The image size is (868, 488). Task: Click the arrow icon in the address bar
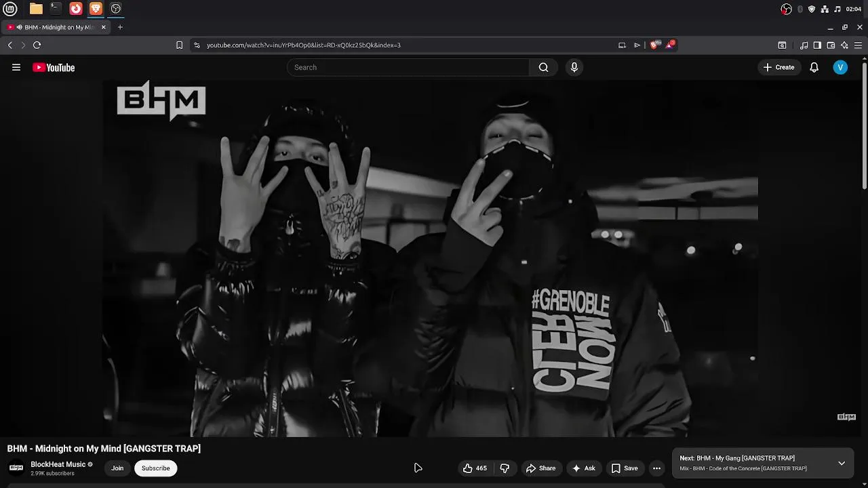click(637, 45)
